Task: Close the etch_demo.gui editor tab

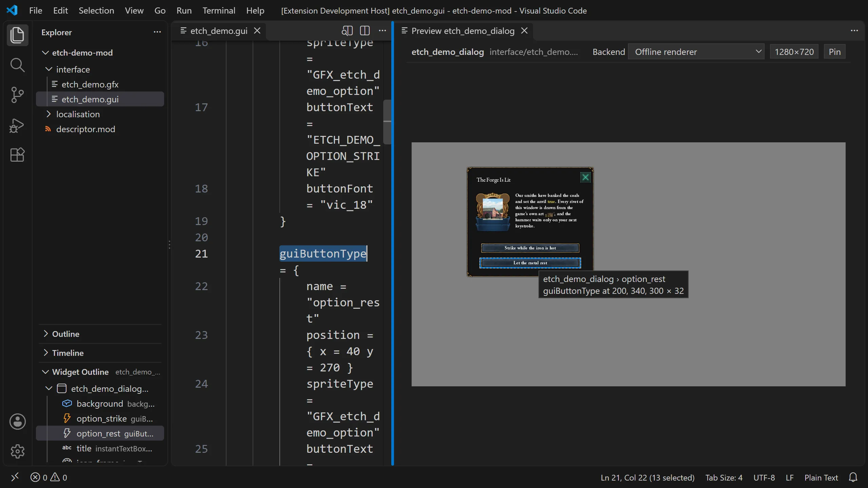Action: point(257,31)
